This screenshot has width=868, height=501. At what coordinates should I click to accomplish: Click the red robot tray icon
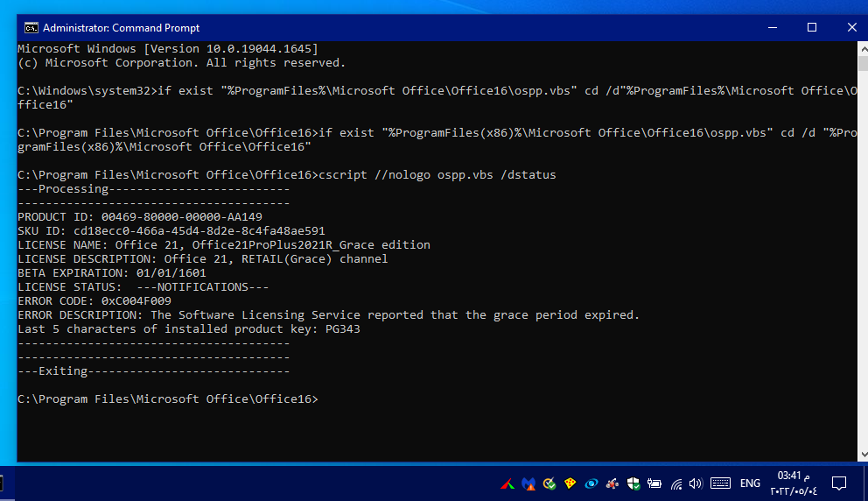coord(612,483)
